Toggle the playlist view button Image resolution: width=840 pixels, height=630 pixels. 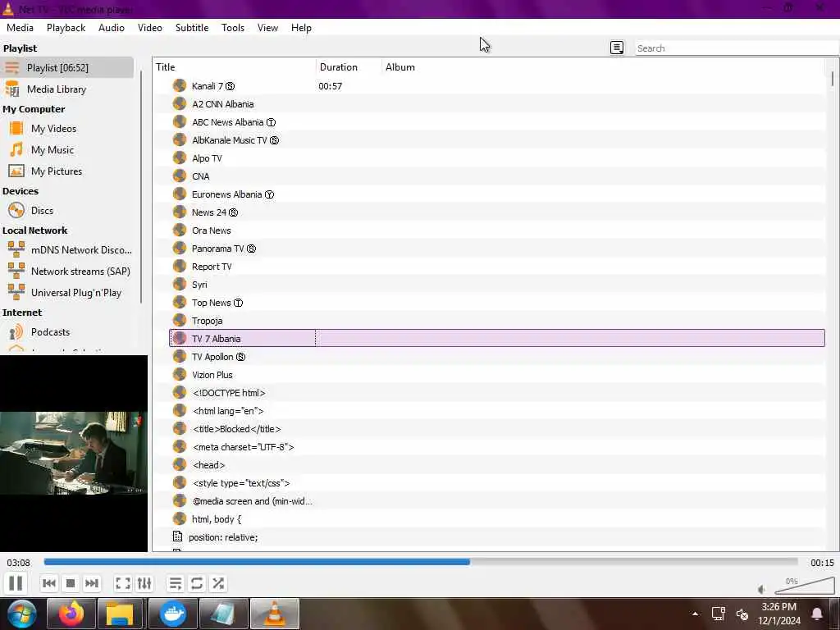click(176, 583)
